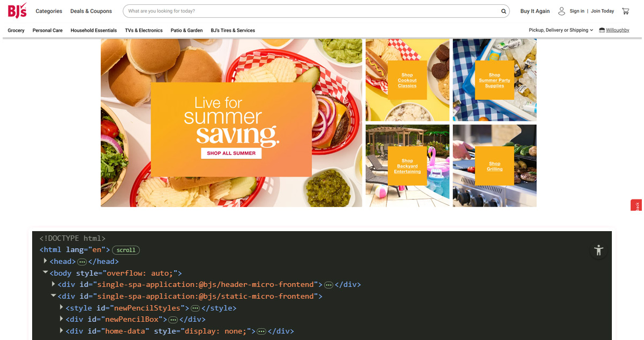Viewport: 644px width, 340px height.
Task: Click the account profile icon
Action: pos(561,11)
